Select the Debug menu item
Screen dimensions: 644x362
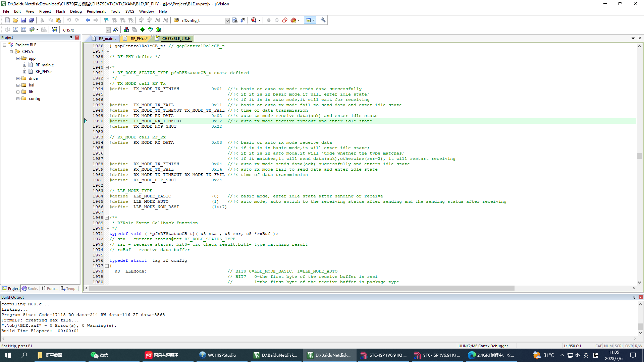75,11
